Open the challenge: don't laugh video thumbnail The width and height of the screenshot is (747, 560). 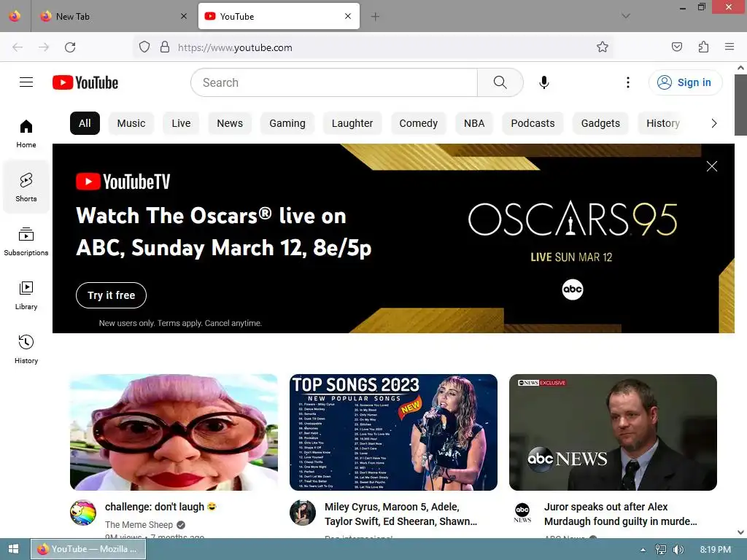coord(174,432)
